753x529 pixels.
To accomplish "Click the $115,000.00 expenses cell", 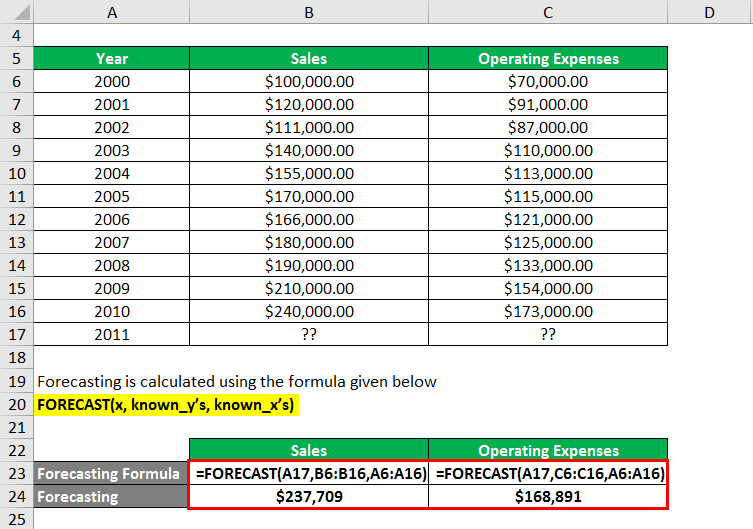I will (x=548, y=196).
